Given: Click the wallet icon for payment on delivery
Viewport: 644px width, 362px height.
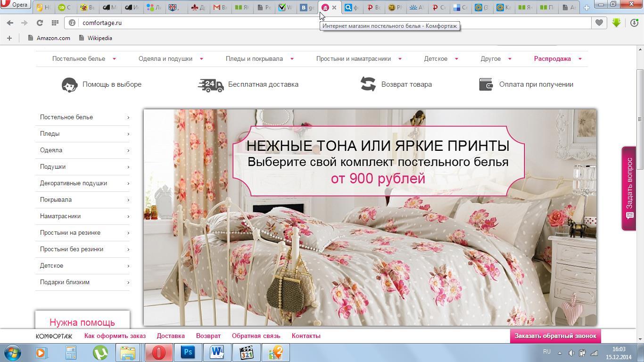Looking at the screenshot, I should coord(486,84).
